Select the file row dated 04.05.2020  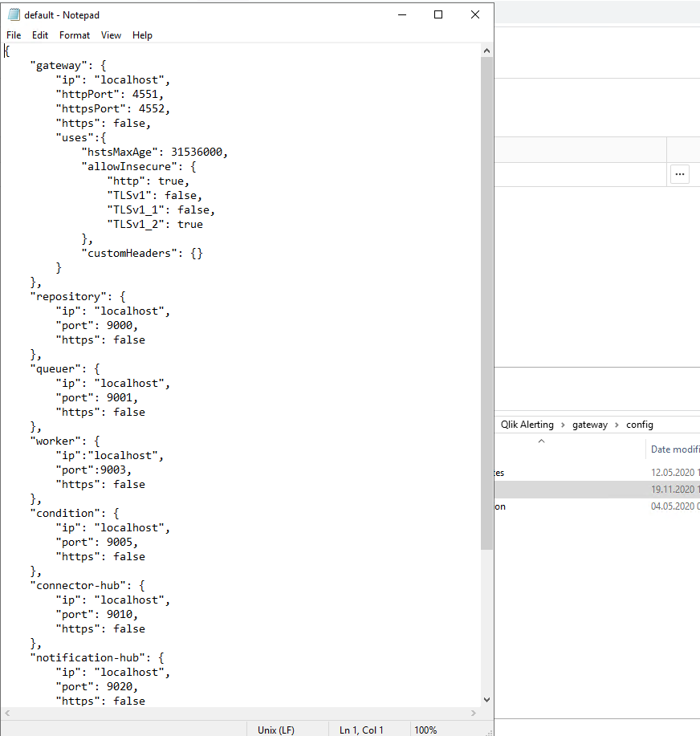tap(597, 506)
